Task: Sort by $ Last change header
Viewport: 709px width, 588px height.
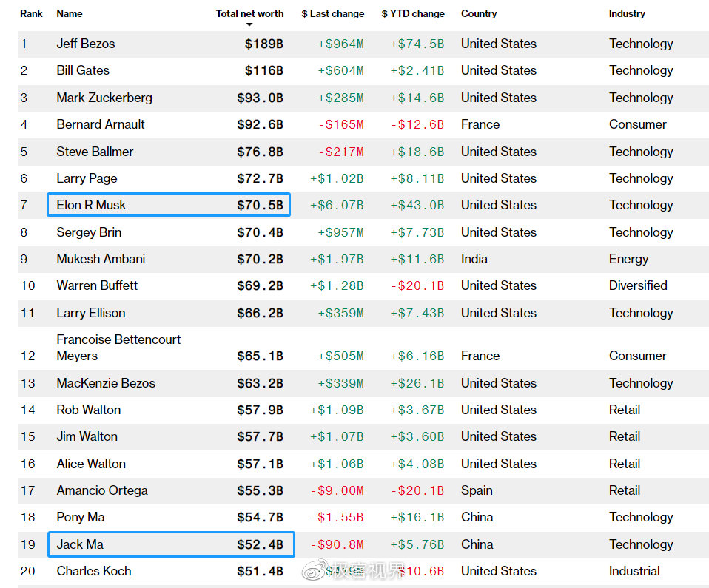Action: 333,13
